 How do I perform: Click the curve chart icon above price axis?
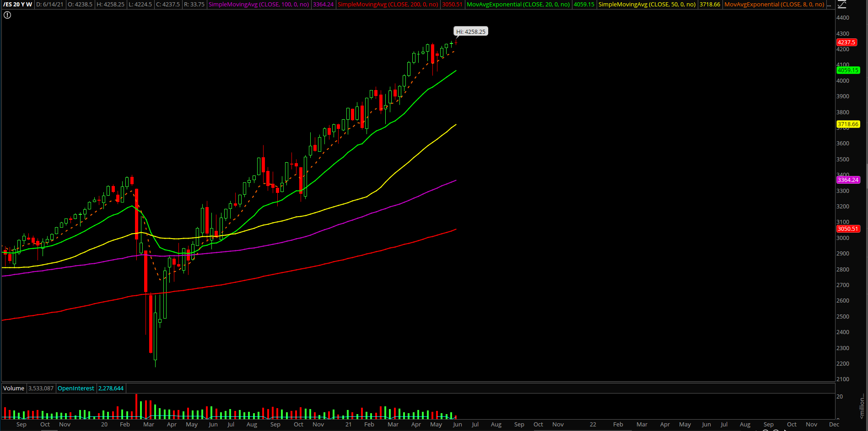(x=842, y=5)
